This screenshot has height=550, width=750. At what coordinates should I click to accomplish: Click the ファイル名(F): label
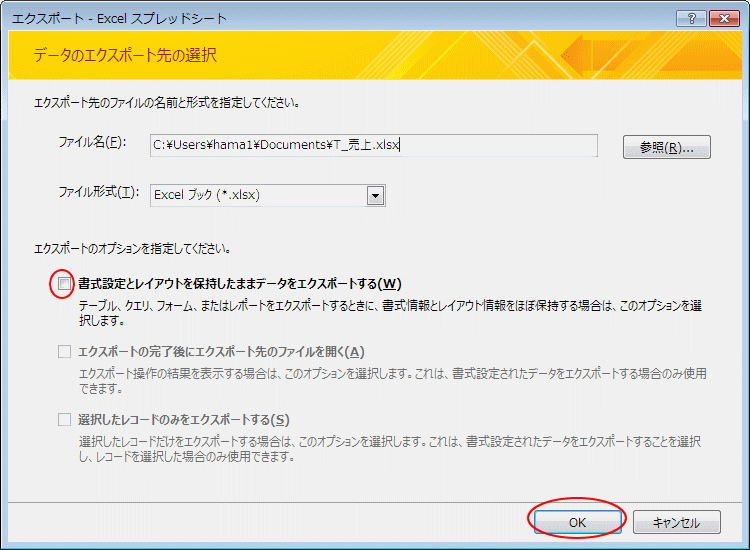pos(92,142)
